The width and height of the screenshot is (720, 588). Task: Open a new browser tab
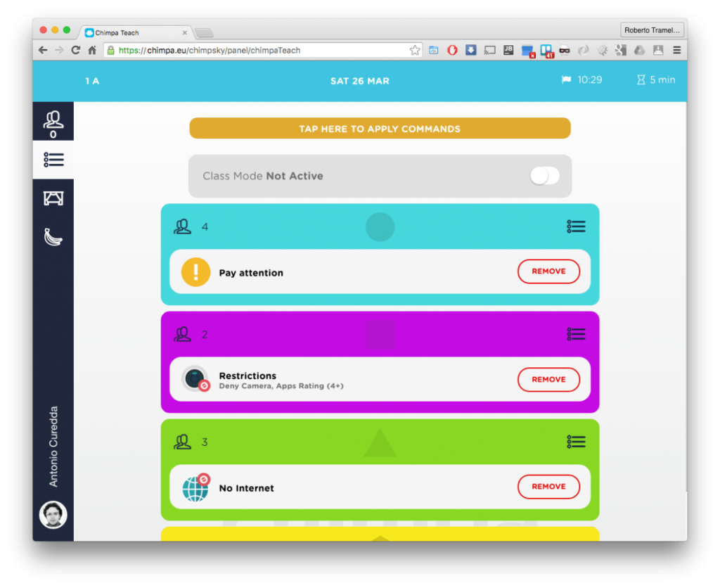[x=205, y=33]
